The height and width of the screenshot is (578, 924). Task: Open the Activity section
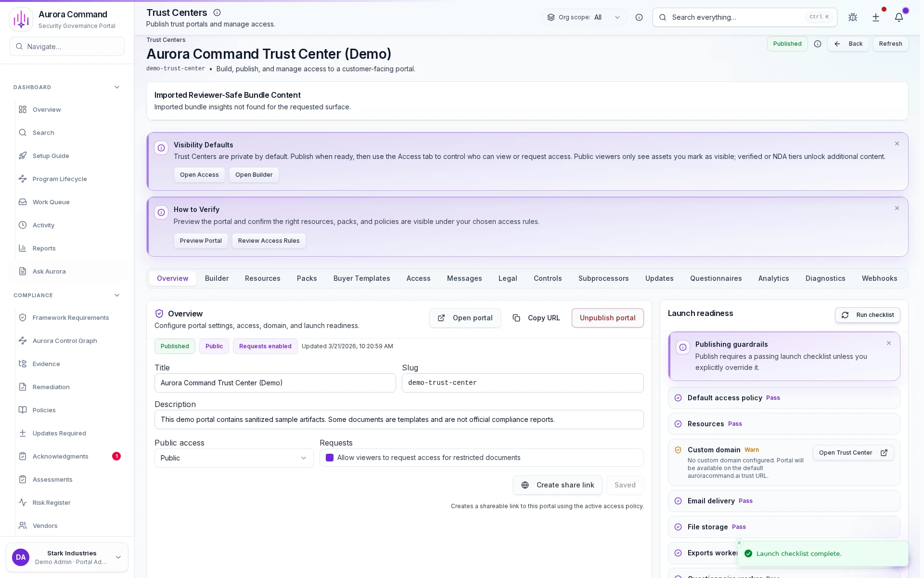[x=43, y=225]
